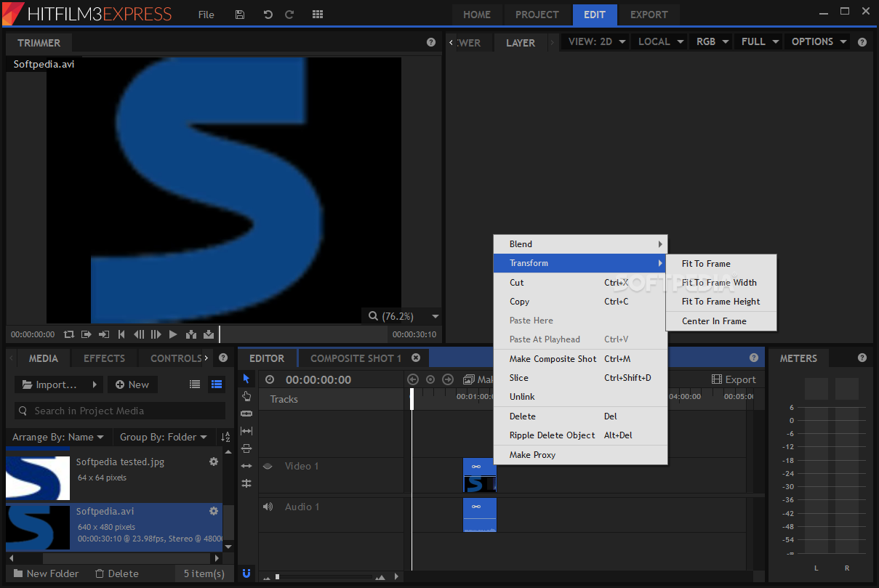Screen dimensions: 879x588
Task: Click the Meters panel help question mark
Action: pyautogui.click(x=862, y=358)
